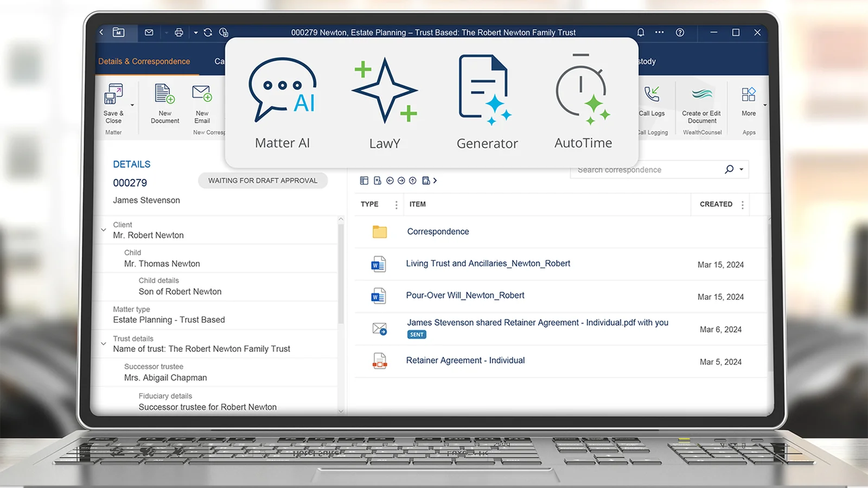Open the notifications bell
This screenshot has height=488, width=868.
coord(641,33)
